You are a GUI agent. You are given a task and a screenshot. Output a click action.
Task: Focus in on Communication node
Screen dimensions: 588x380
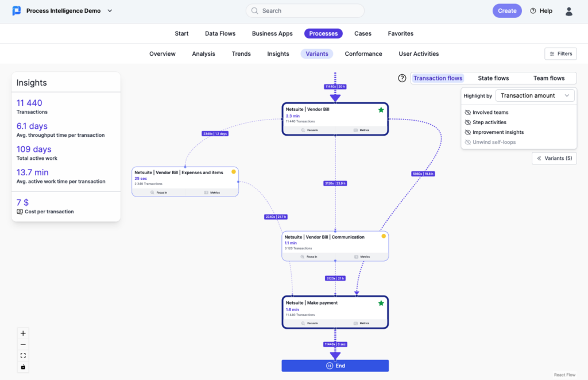pyautogui.click(x=309, y=257)
